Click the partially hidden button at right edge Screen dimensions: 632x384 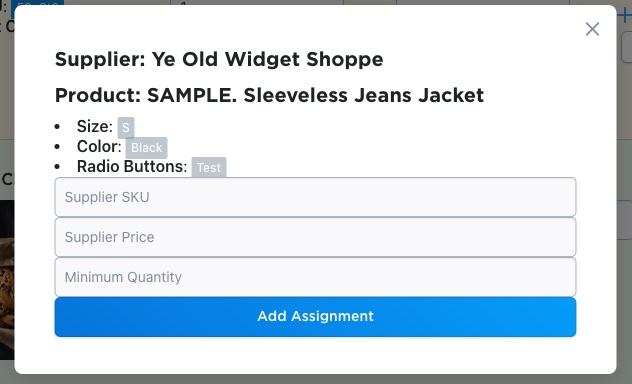tap(627, 47)
